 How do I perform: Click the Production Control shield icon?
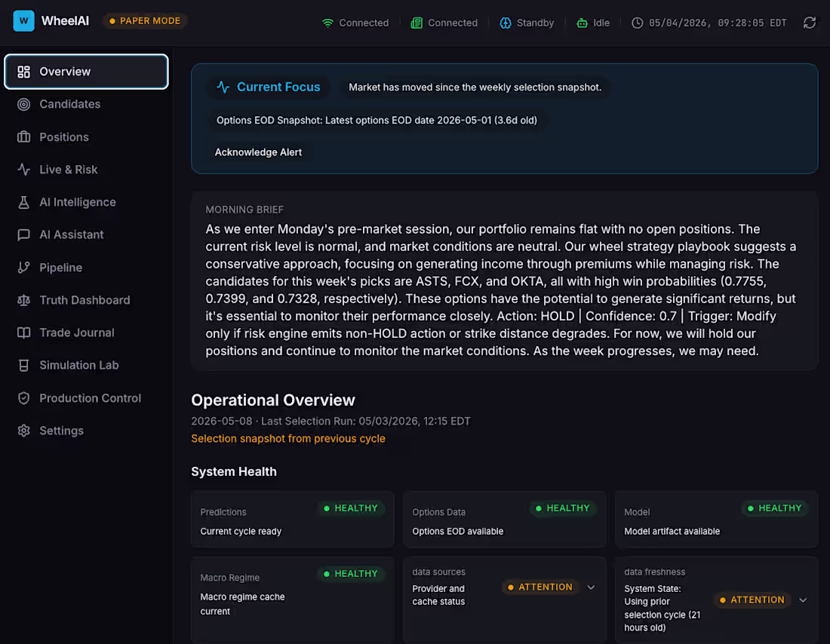click(24, 398)
